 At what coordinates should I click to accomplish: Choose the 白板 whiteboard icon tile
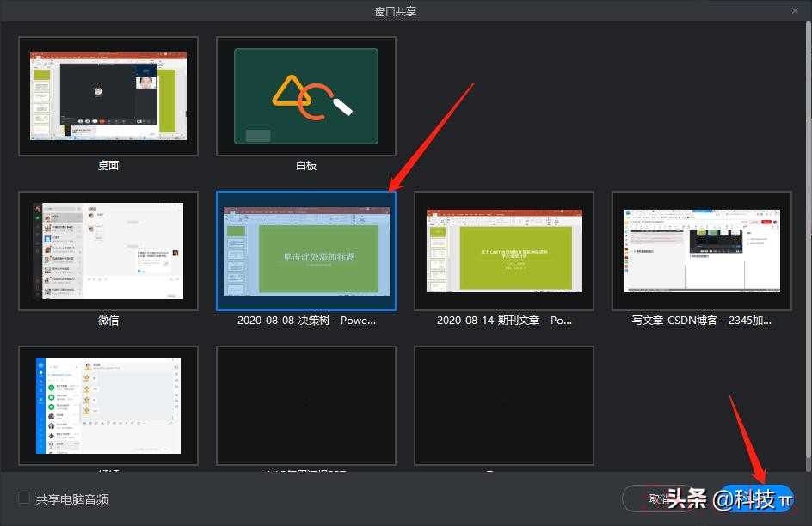point(306,95)
